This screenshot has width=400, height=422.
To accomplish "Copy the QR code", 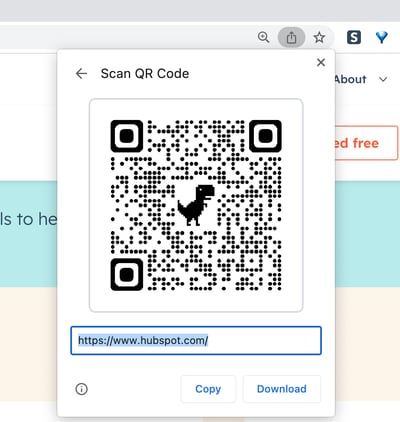I will (208, 389).
